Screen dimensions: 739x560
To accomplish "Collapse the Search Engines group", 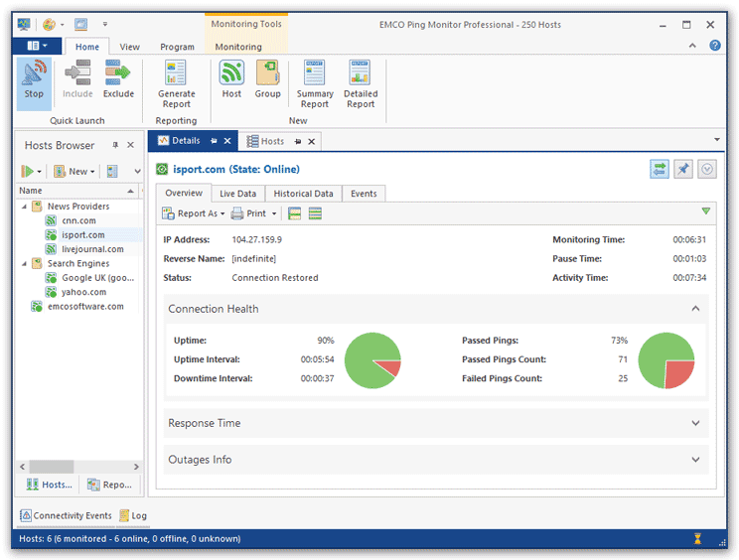I will pos(24,263).
